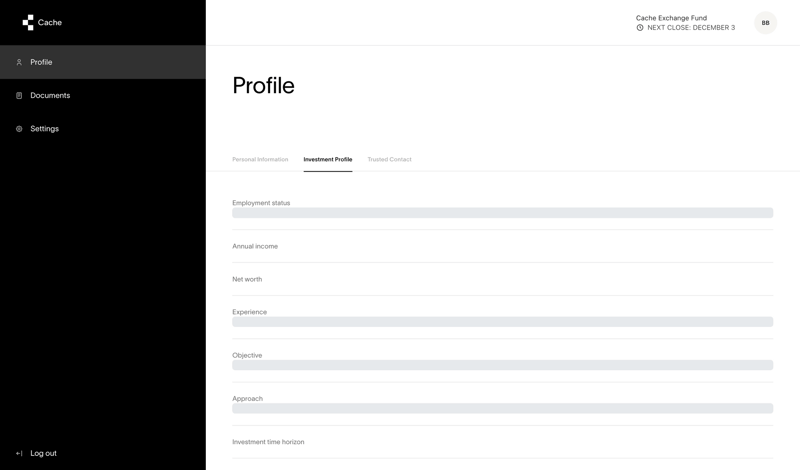Click the Net worth field
Image resolution: width=800 pixels, height=470 pixels.
[502, 280]
